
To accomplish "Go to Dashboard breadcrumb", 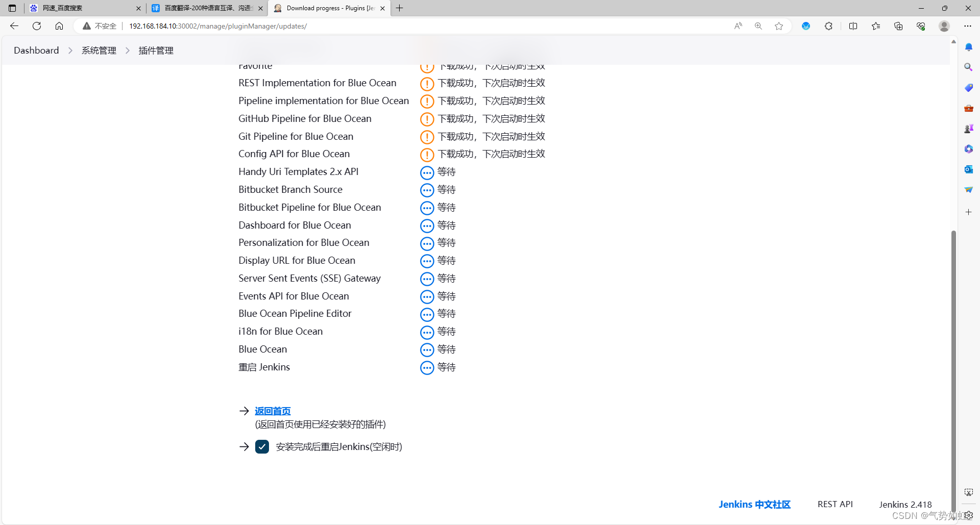I will [36, 51].
